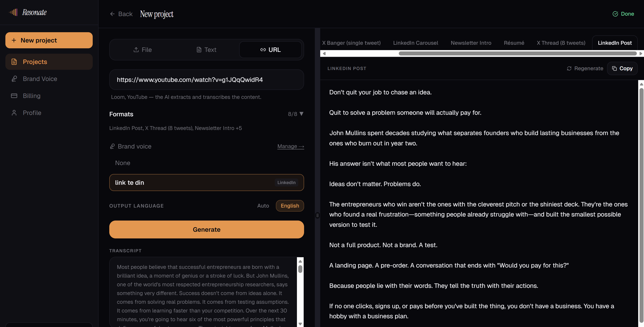Screen dimensions: 644x327
Task: Open Brand Voice in the sidebar
Action: [x=49, y=79]
